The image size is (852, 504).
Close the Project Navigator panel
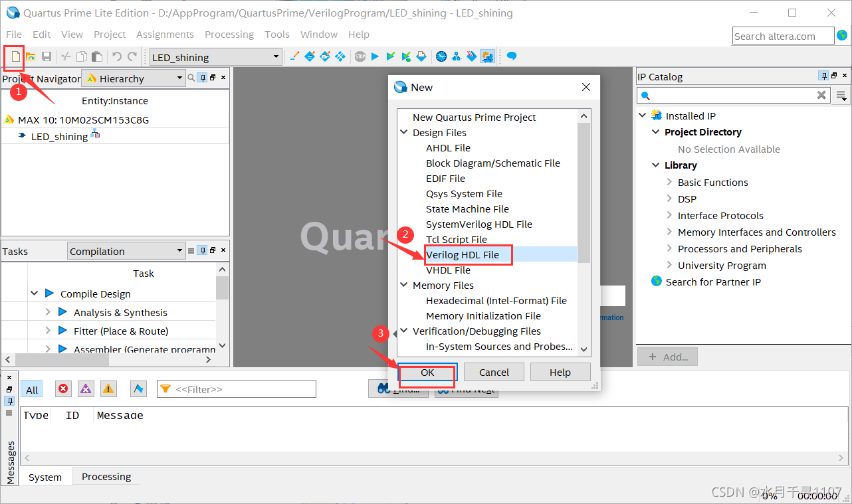[223, 78]
